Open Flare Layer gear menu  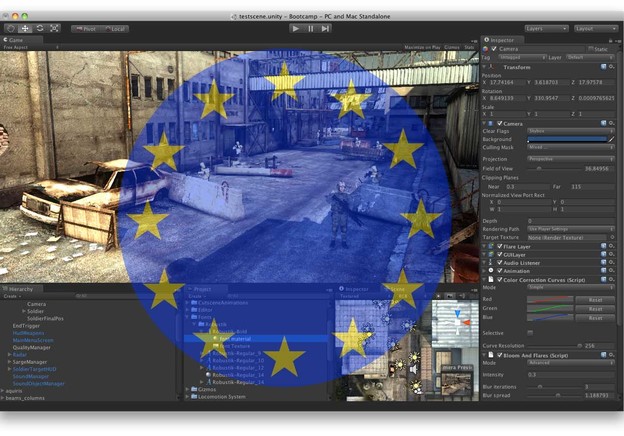(612, 246)
